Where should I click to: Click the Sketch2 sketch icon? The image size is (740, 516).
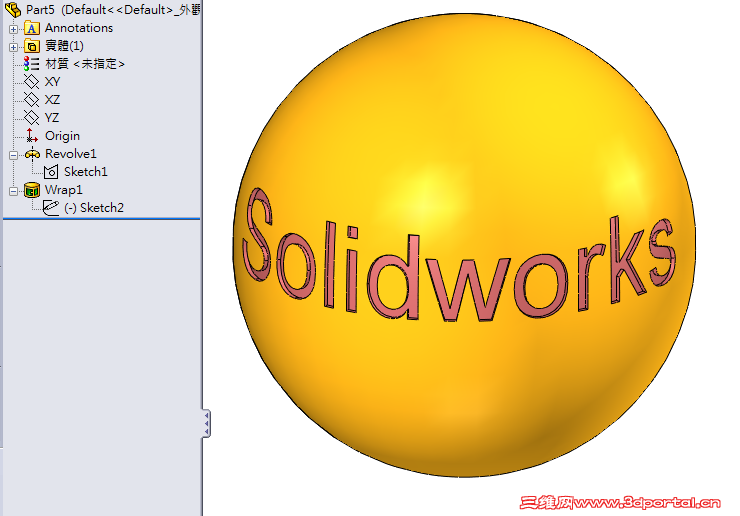(50, 208)
